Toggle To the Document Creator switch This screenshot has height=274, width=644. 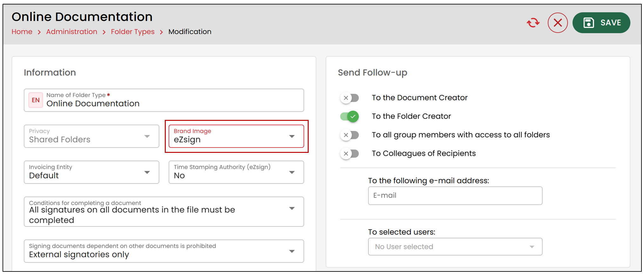pos(350,98)
